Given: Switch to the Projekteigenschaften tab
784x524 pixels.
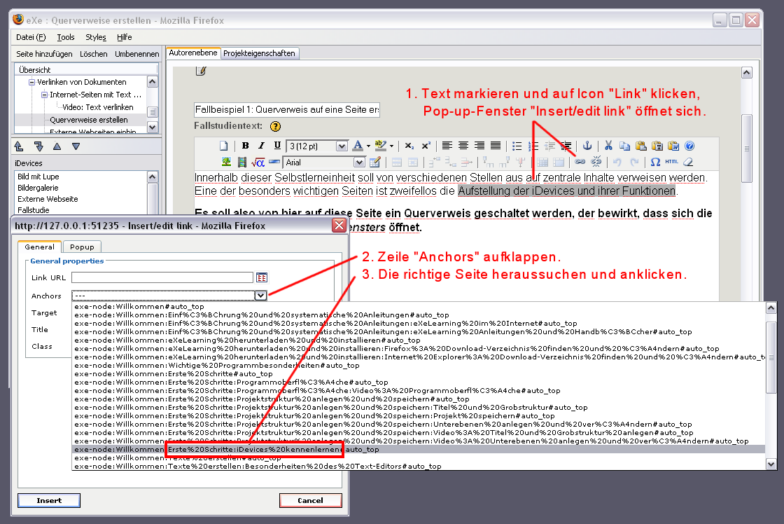Looking at the screenshot, I should click(259, 53).
